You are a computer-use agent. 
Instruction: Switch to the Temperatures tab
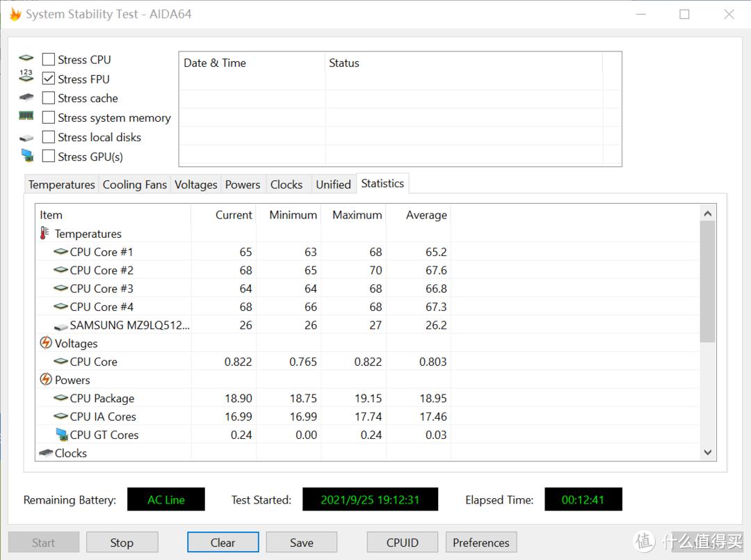click(x=61, y=184)
